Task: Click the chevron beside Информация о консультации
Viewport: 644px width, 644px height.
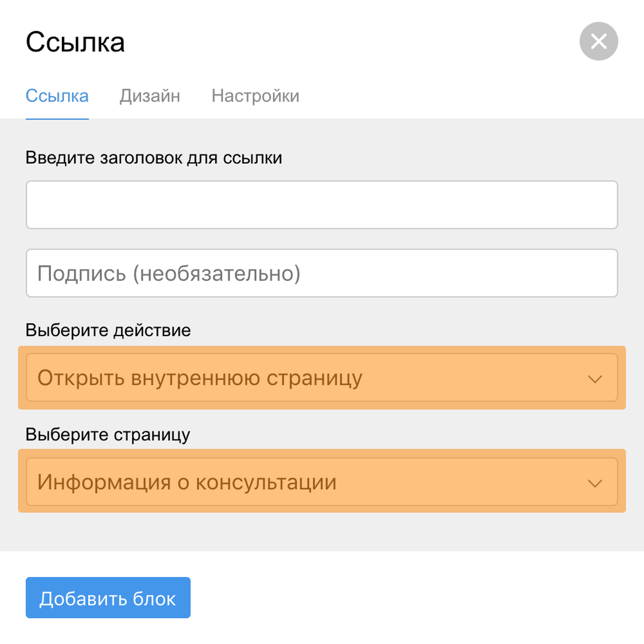Action: [x=595, y=483]
